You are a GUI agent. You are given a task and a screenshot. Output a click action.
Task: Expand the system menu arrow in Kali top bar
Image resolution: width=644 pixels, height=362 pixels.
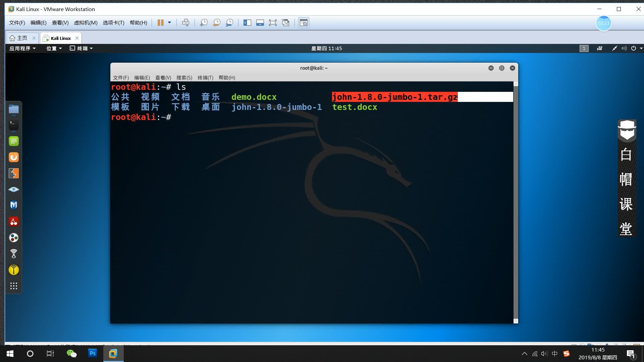click(641, 48)
